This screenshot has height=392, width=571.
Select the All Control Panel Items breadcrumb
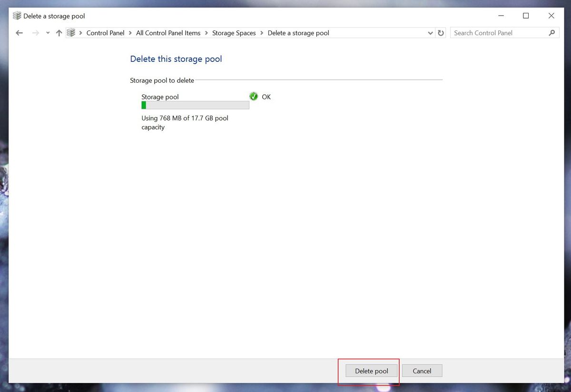tap(168, 33)
